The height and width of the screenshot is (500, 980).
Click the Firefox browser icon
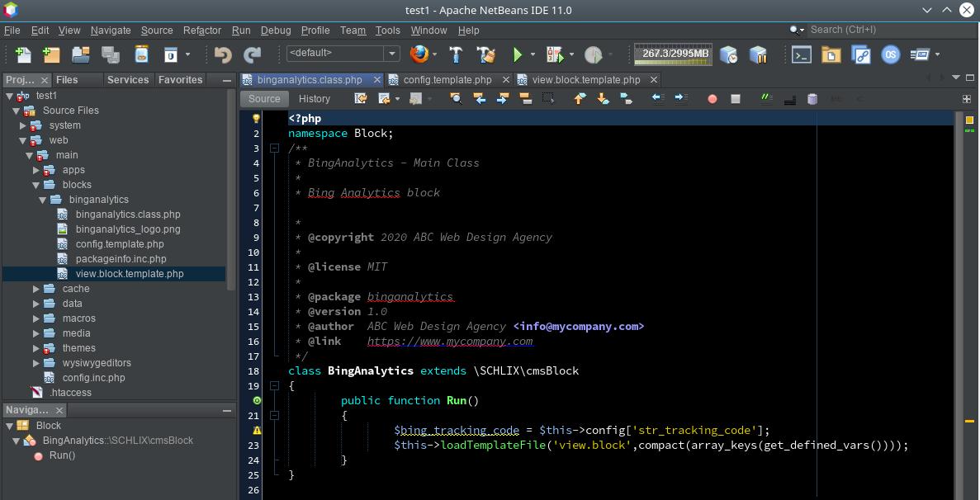(x=419, y=54)
